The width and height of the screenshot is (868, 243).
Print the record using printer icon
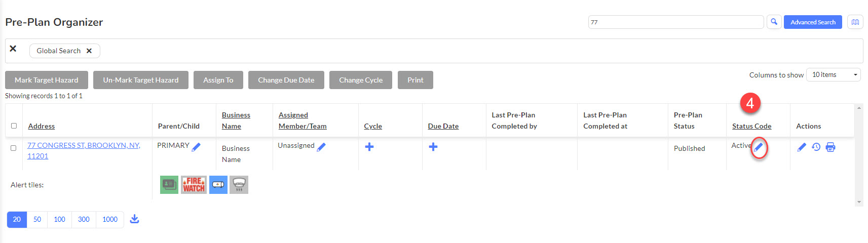point(831,147)
